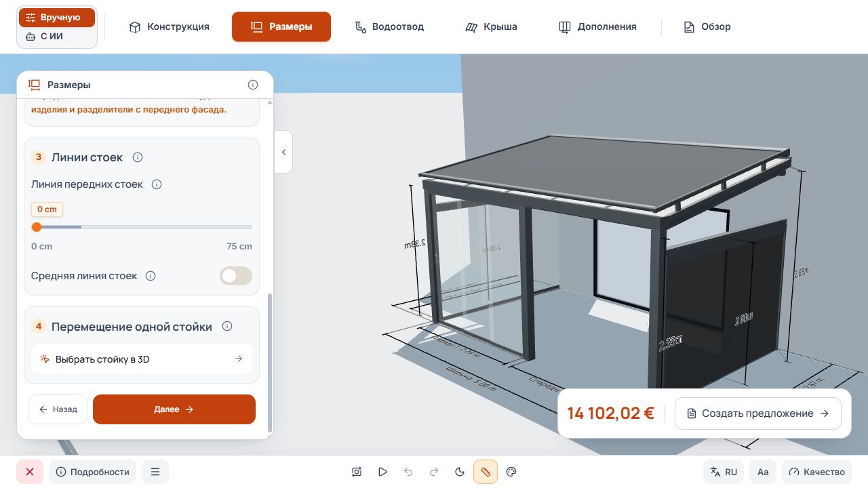Collapse the side panel with chevron

click(283, 152)
